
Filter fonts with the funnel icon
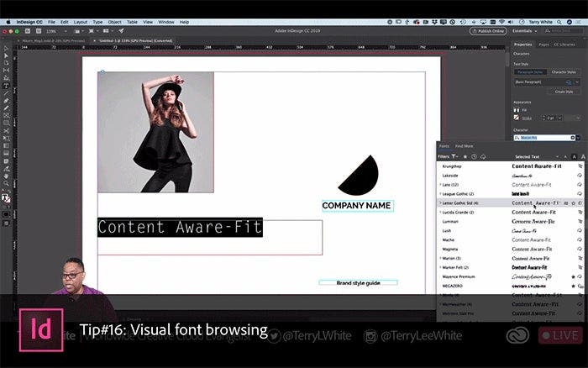pyautogui.click(x=454, y=156)
